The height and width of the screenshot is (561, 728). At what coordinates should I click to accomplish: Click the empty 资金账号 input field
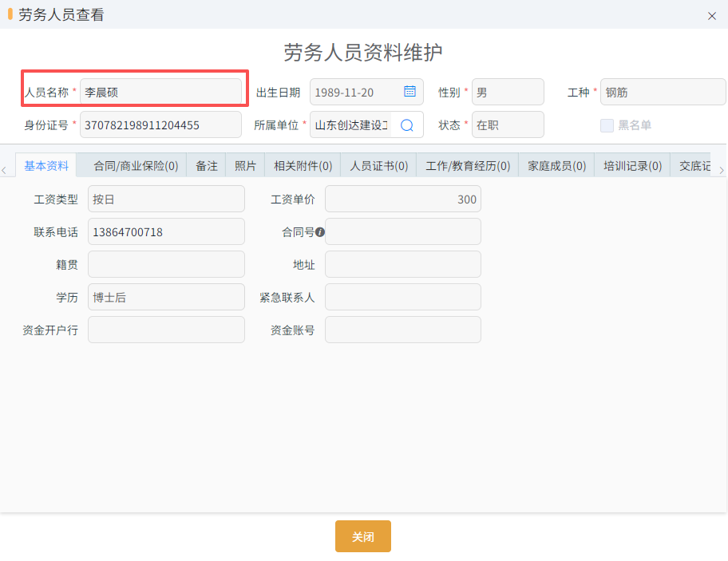coord(403,330)
